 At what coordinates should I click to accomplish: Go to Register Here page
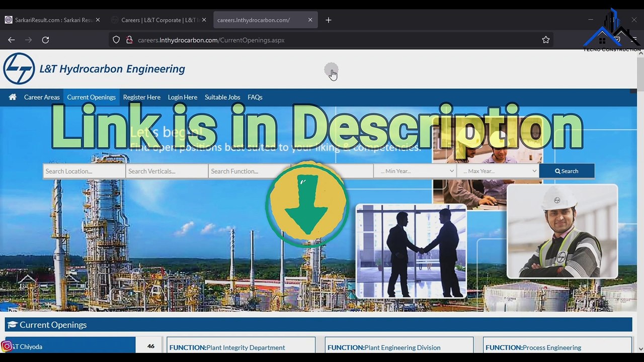[141, 97]
